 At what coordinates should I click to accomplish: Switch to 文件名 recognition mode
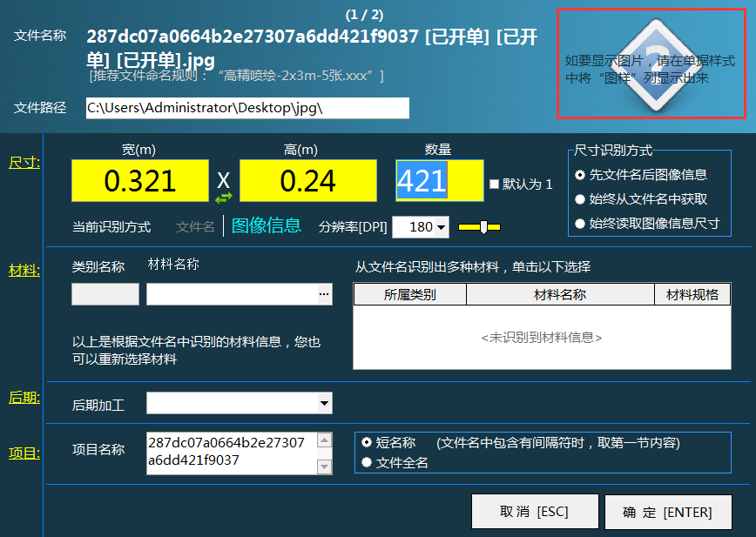tap(195, 226)
